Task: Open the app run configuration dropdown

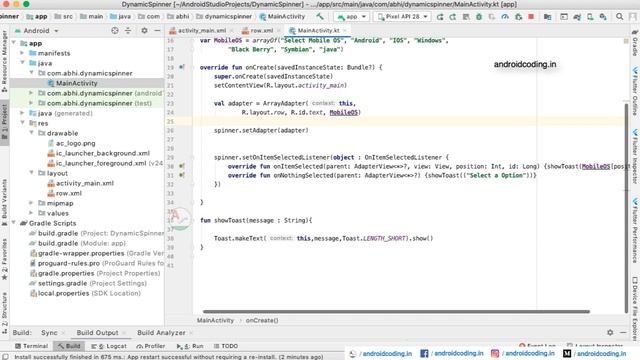Action: tap(351, 17)
